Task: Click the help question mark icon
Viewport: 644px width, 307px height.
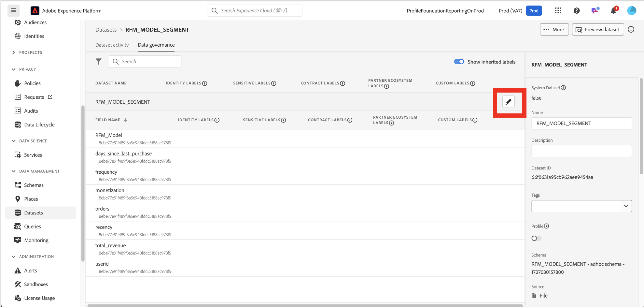Action: click(576, 11)
